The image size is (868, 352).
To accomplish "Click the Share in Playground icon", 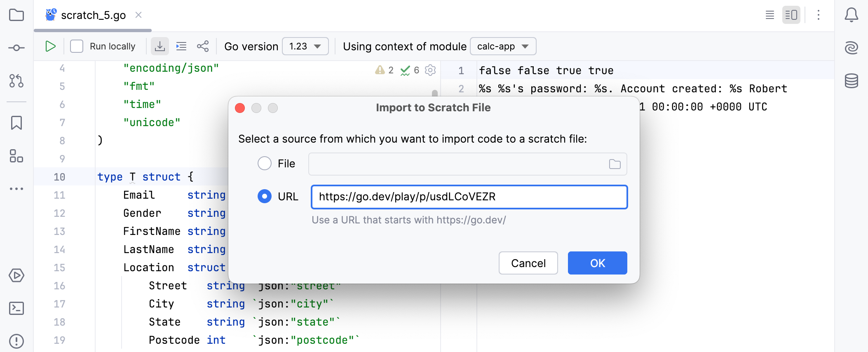I will (x=203, y=46).
